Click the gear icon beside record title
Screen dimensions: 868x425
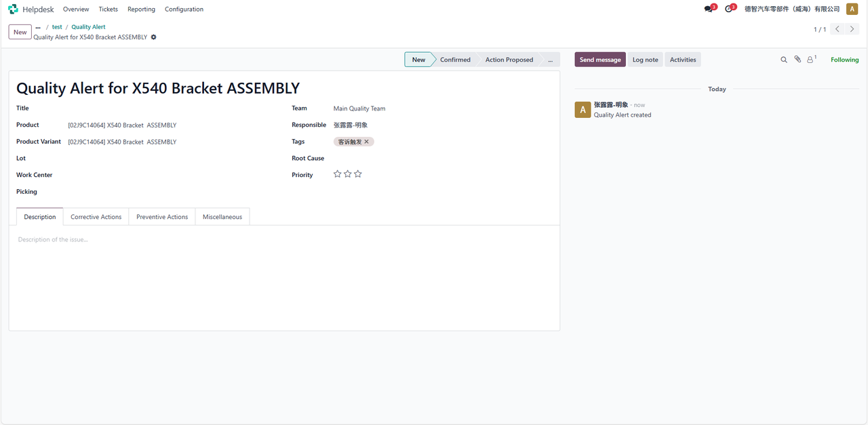point(154,37)
